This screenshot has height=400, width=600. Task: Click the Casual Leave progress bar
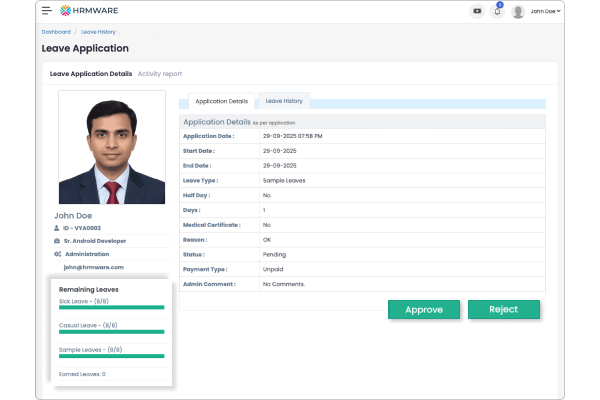point(111,332)
